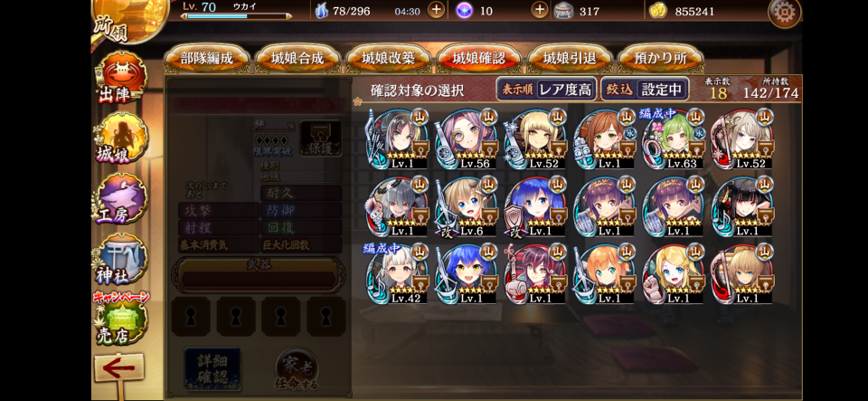This screenshot has width=868, height=401.
Task: Click the 詳細確認 button
Action: click(x=212, y=368)
